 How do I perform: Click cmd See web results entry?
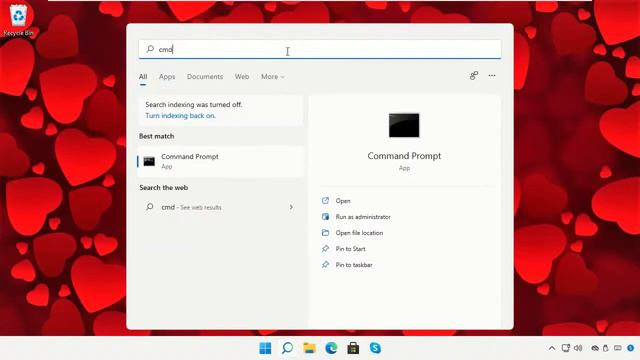220,207
